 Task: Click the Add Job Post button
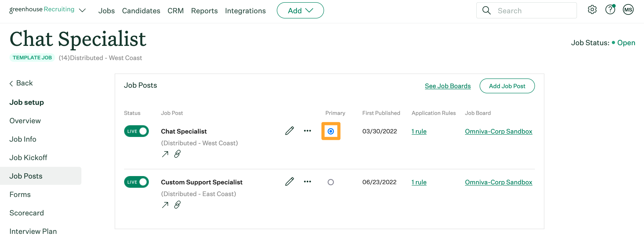click(507, 86)
